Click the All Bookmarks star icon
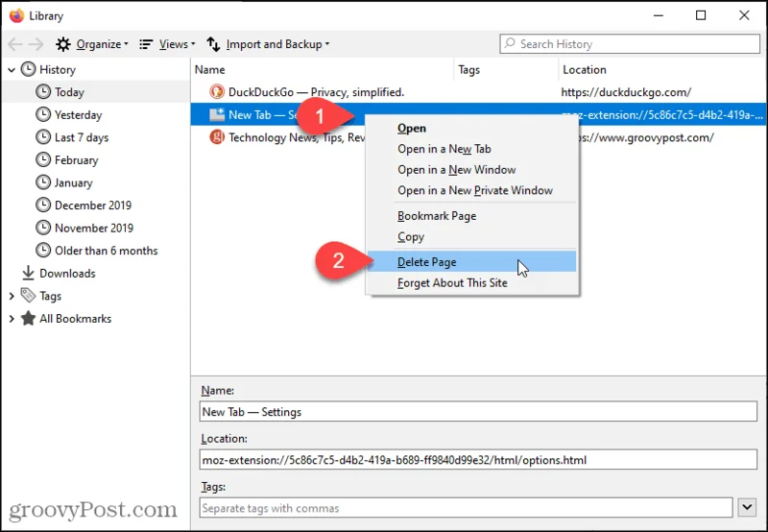Image resolution: width=768 pixels, height=532 pixels. 28,319
